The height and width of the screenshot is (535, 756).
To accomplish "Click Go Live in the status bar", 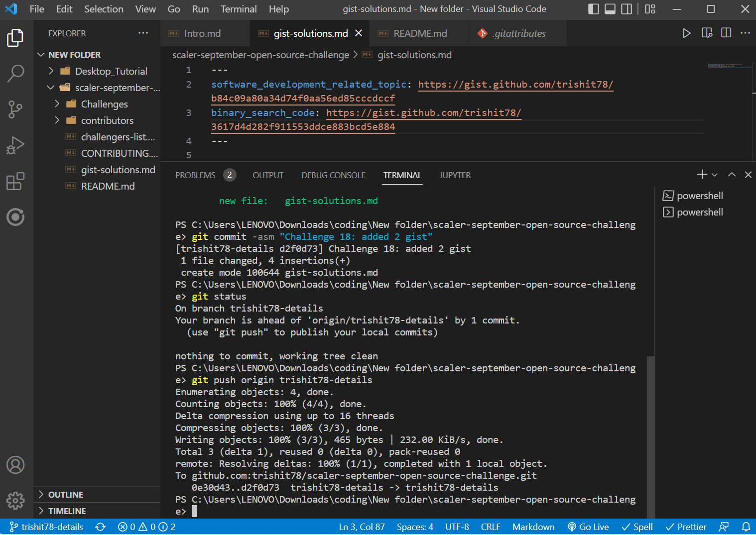I will [588, 527].
